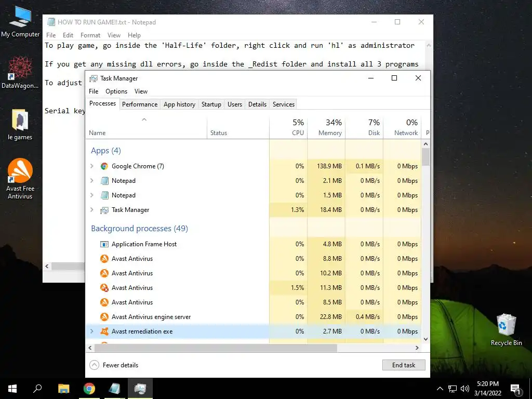
Task: Open File Explorer from the taskbar
Action: pos(63,389)
